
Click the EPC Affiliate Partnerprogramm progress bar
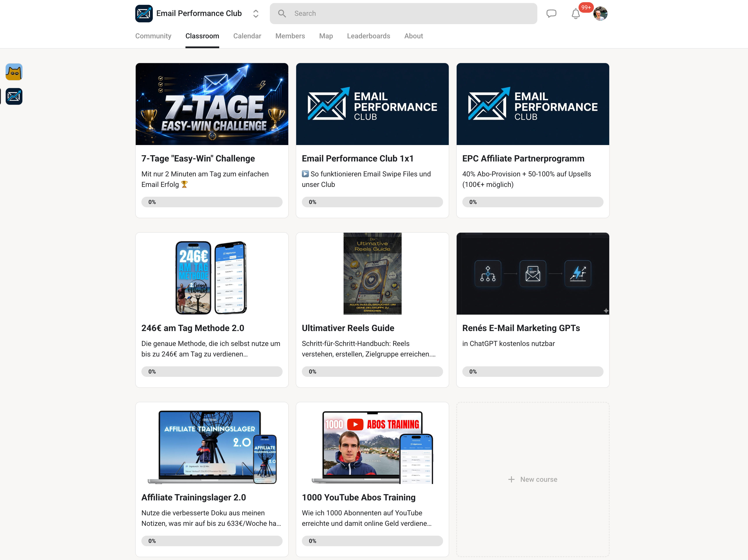pos(533,202)
